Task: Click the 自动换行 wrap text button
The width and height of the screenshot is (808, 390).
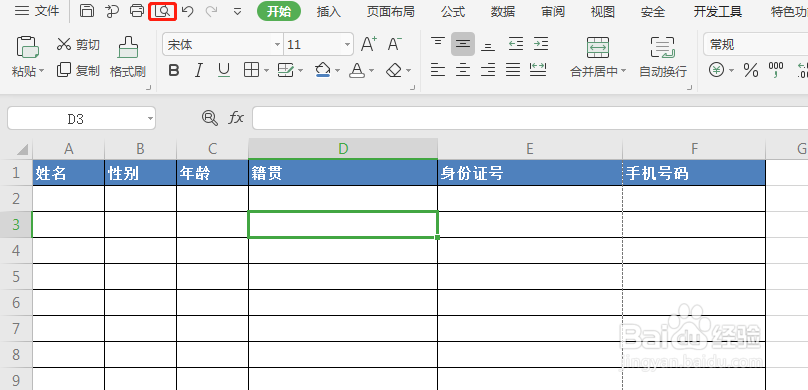Action: [x=663, y=57]
